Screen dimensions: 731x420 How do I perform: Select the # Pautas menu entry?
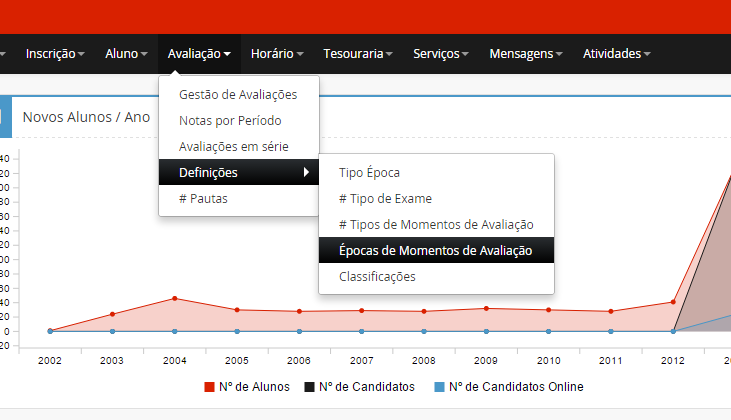click(x=203, y=199)
